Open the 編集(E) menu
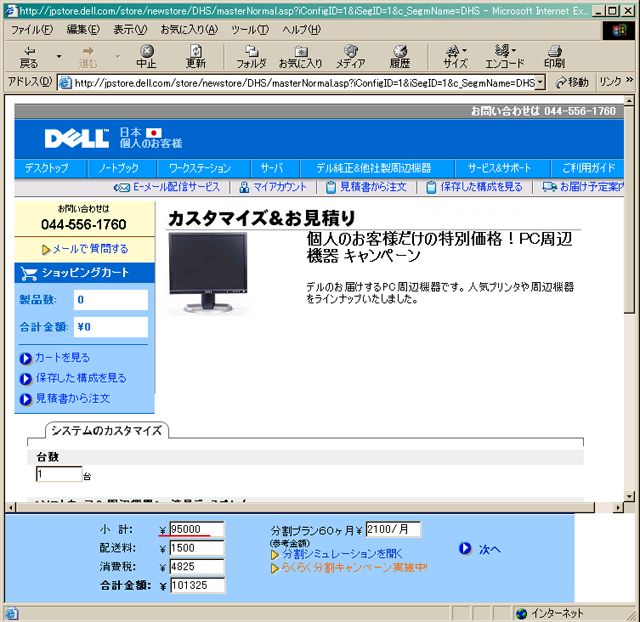The width and height of the screenshot is (640, 622). (x=83, y=30)
